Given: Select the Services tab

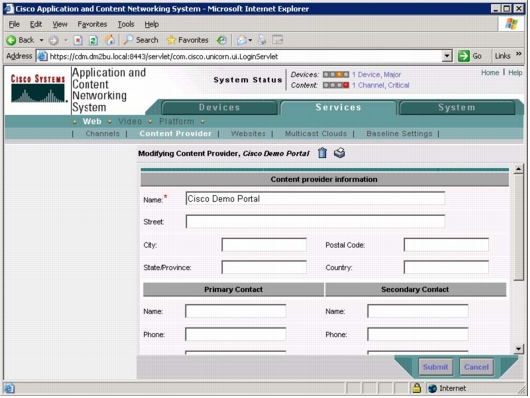Looking at the screenshot, I should (x=338, y=108).
